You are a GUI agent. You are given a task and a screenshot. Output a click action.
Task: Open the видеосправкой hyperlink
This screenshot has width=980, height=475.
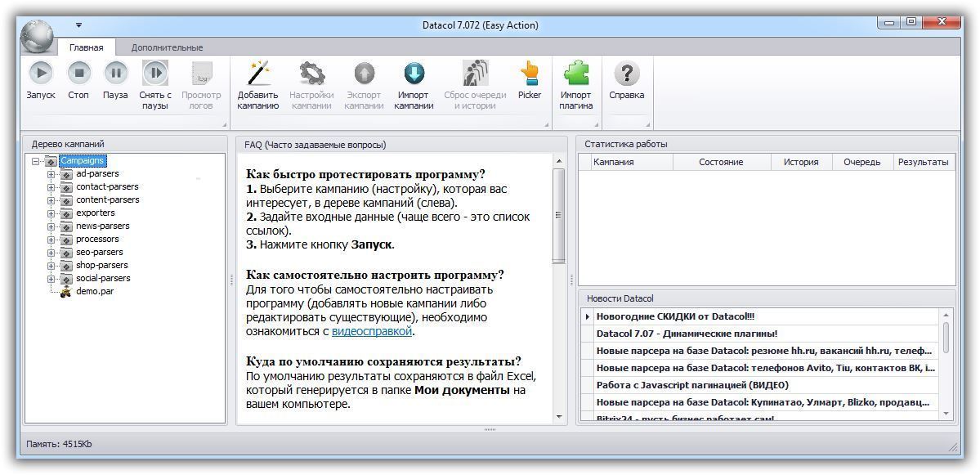372,331
